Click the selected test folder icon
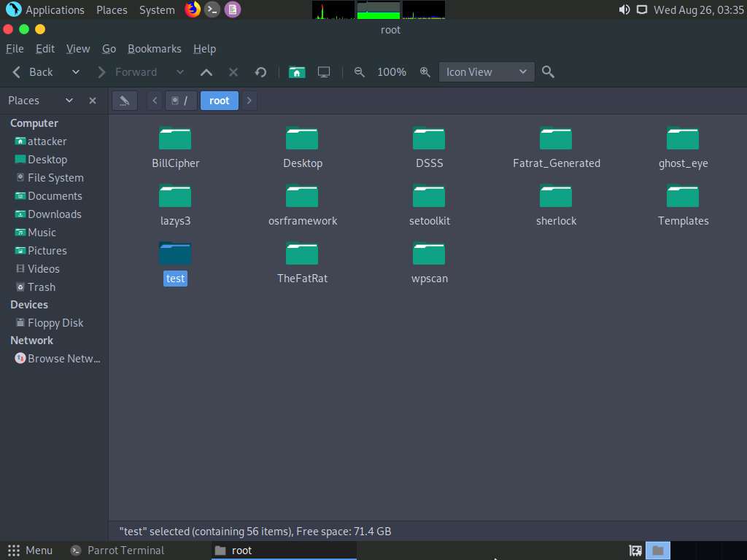The image size is (747, 560). [175, 254]
